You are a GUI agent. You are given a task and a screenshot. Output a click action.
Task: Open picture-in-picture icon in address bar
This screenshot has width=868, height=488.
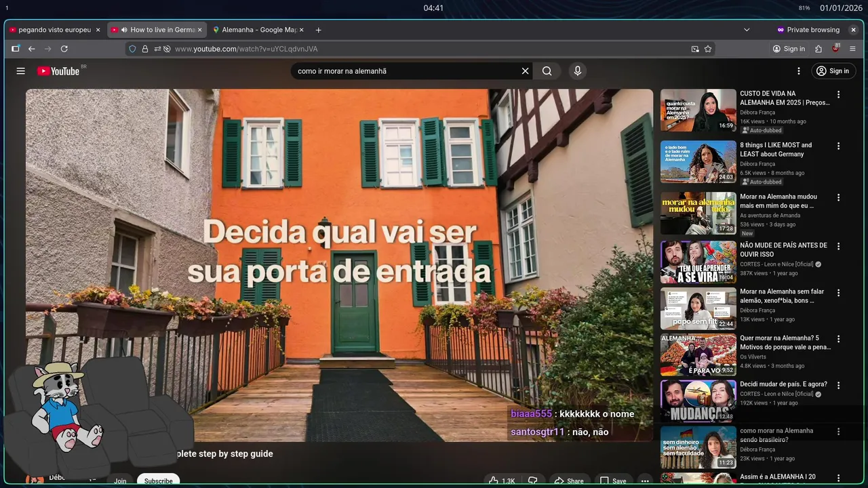click(x=695, y=49)
